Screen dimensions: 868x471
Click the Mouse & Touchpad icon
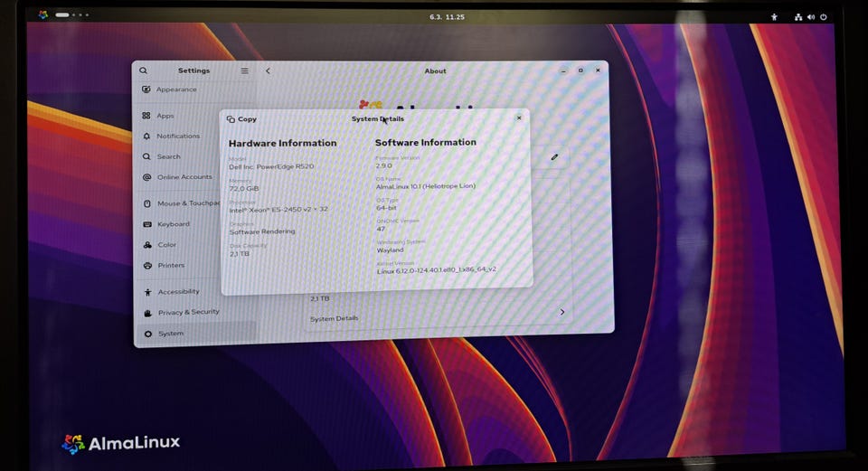tap(147, 203)
